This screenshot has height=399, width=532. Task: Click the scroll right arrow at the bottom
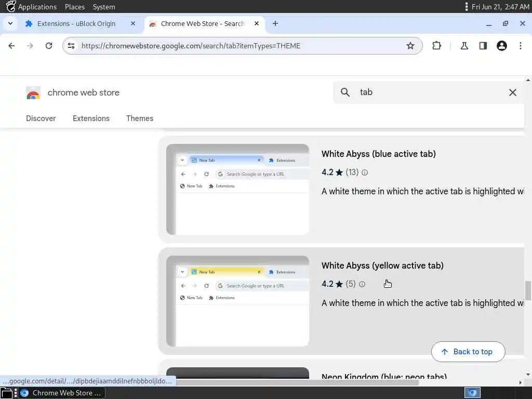coord(521,382)
